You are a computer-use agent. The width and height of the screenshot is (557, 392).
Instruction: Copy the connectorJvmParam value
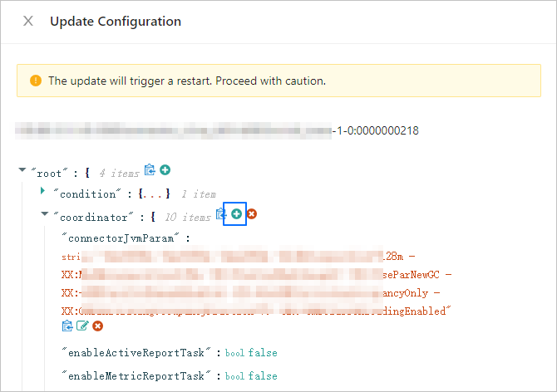[67, 326]
